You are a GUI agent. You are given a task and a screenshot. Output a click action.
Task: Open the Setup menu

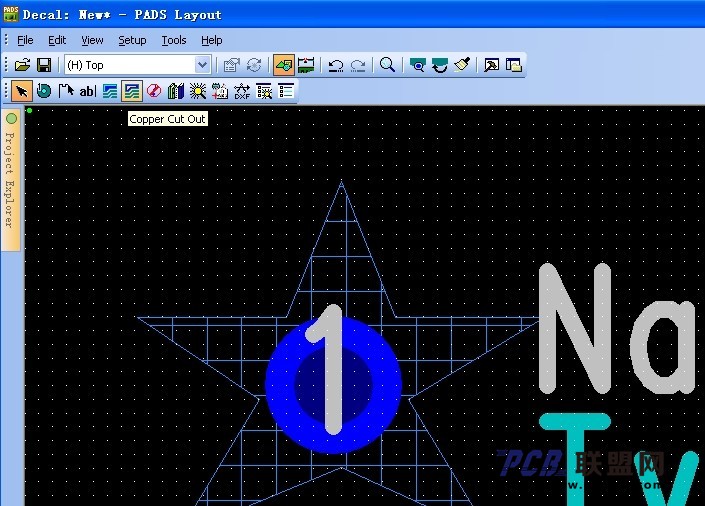coord(132,40)
